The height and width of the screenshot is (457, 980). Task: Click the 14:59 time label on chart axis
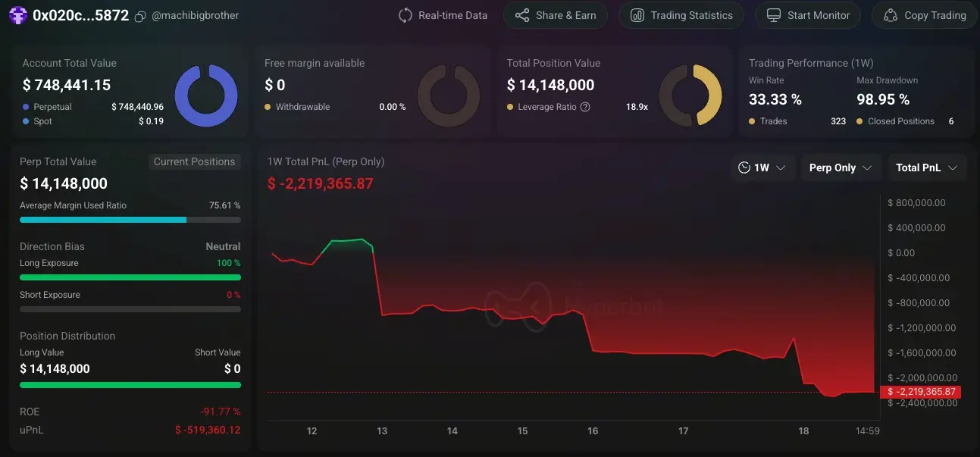(x=868, y=430)
